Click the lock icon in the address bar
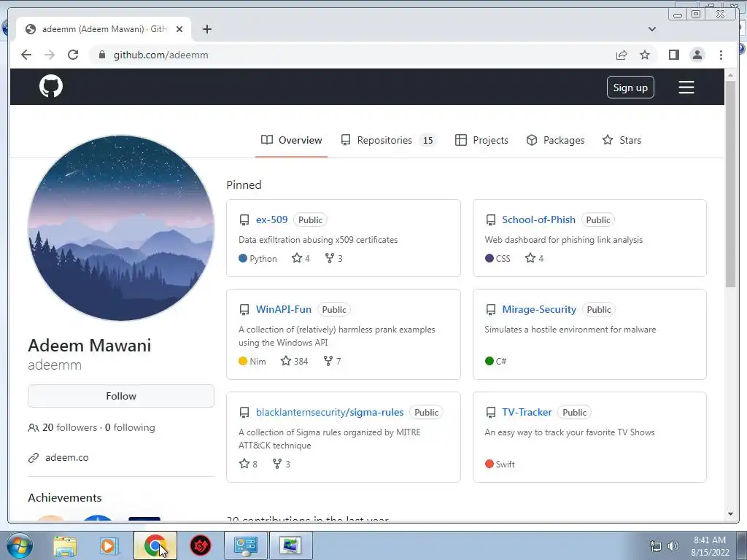This screenshot has width=747, height=560. [101, 55]
